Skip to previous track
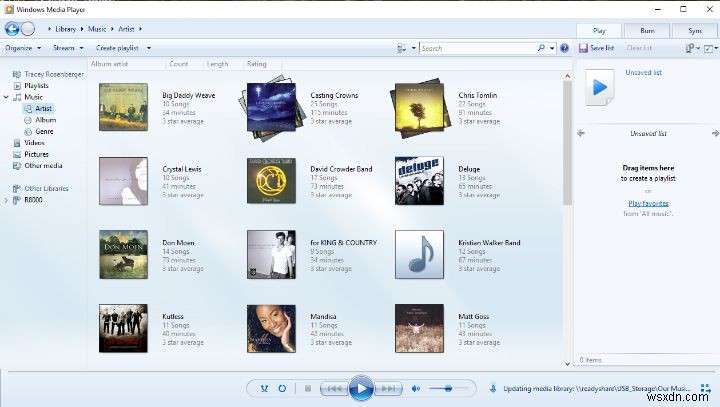This screenshot has height=407, width=720. (x=334, y=389)
